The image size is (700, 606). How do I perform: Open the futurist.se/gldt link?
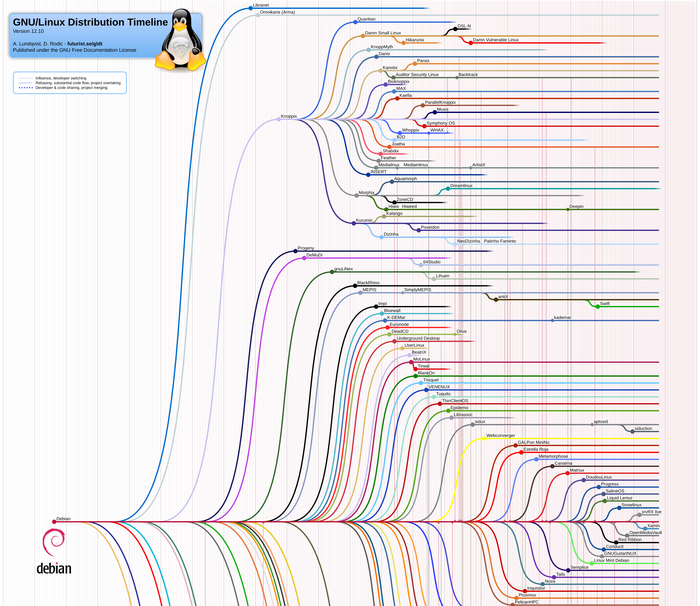point(85,44)
